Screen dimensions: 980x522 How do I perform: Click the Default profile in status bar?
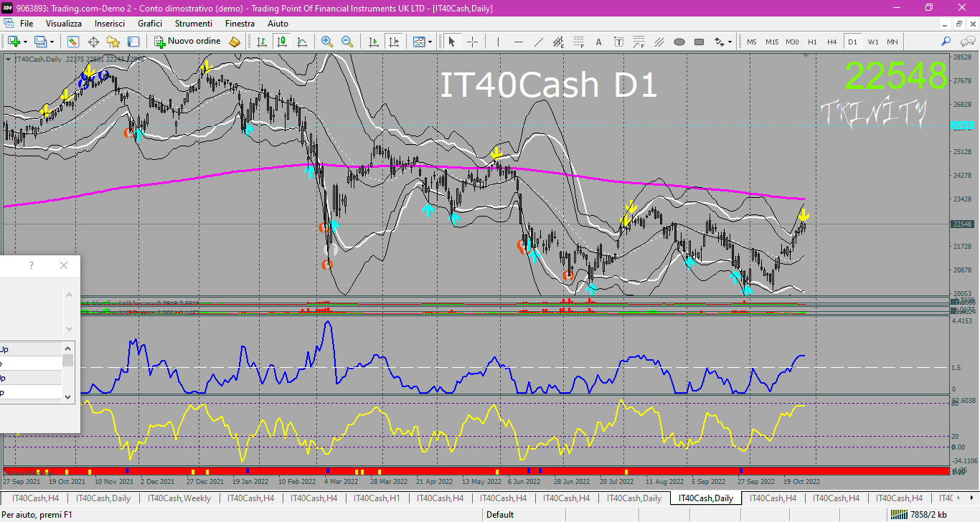pos(500,514)
